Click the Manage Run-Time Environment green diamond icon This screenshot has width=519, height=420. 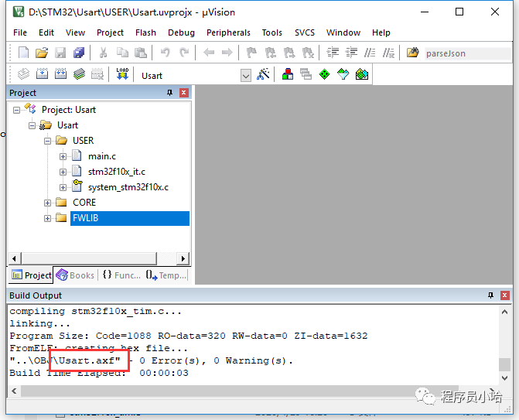click(x=324, y=74)
